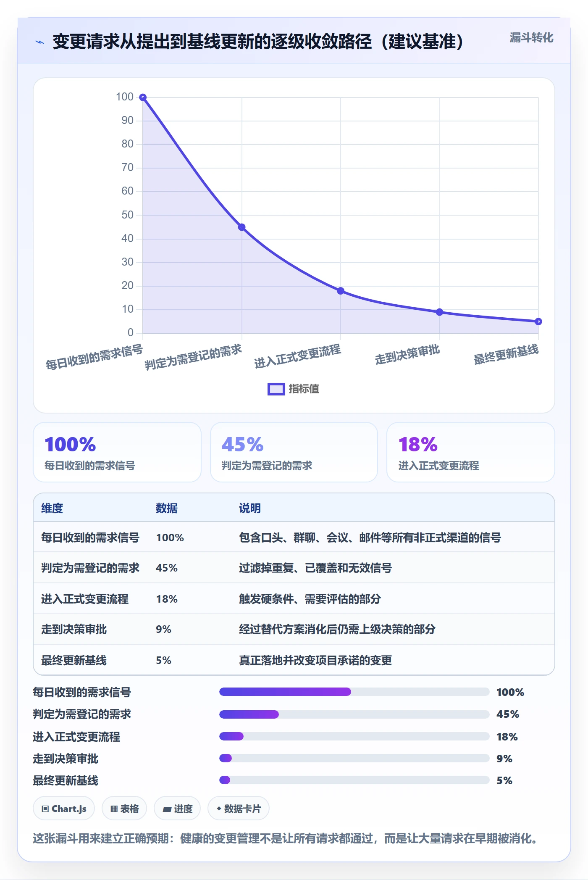Click the x-axis label 最终更新基线
The width and height of the screenshot is (588, 880).
pos(506,355)
